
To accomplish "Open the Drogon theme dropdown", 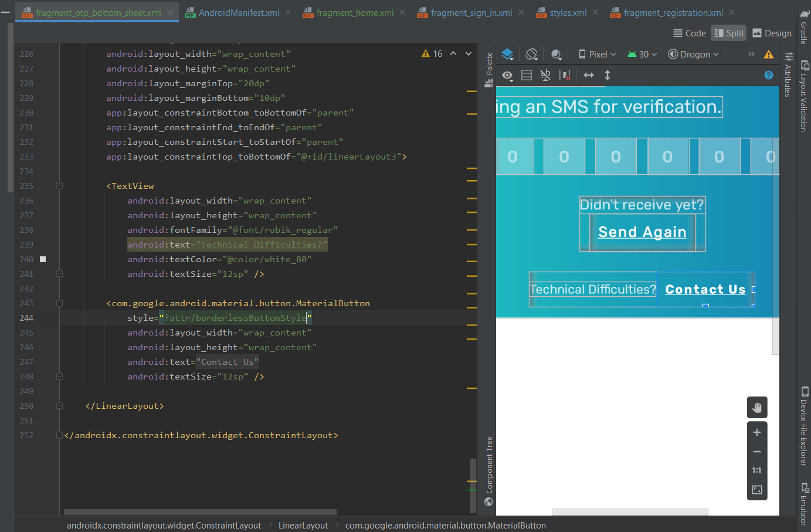I will (694, 54).
